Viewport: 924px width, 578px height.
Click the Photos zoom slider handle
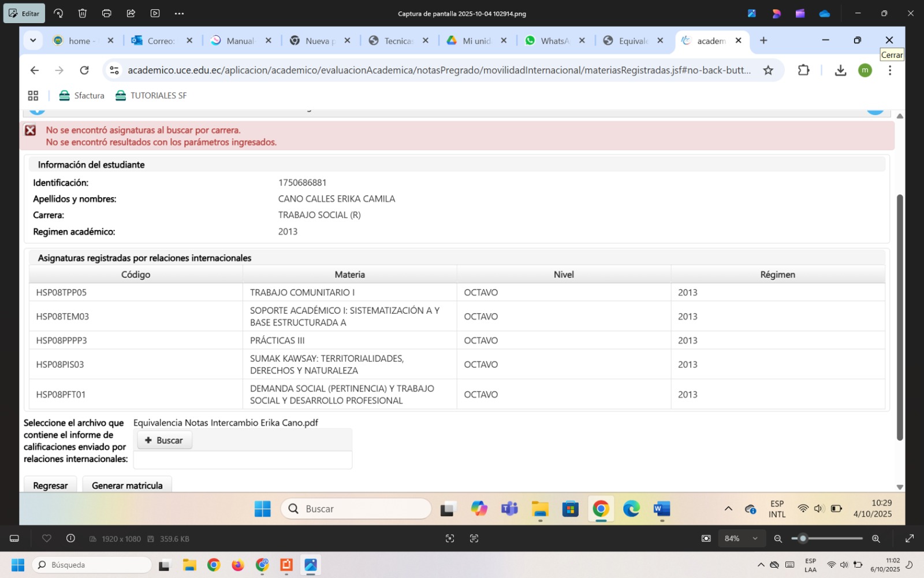(803, 538)
